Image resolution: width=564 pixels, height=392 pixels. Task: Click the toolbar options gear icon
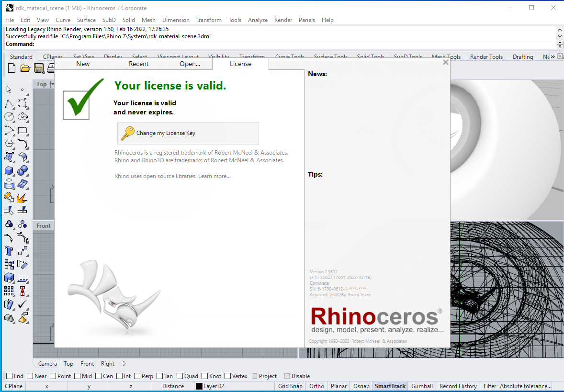click(560, 56)
